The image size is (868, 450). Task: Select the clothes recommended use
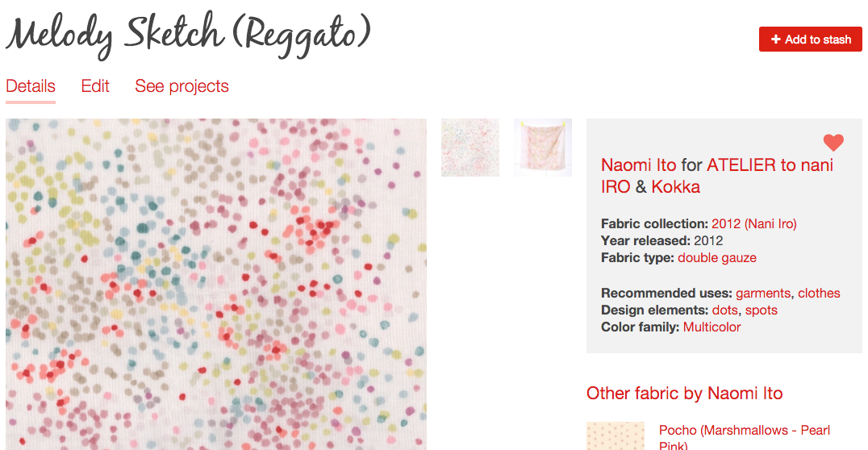[819, 294]
